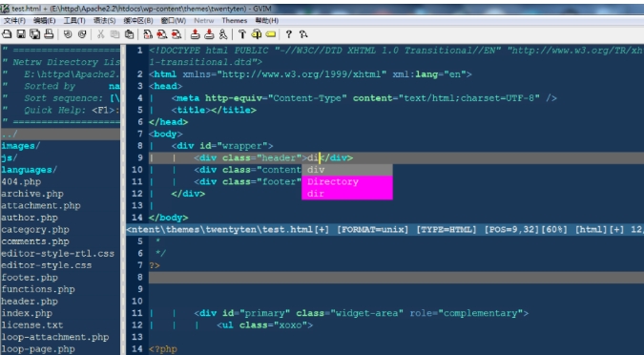Image resolution: width=644 pixels, height=355 pixels.
Task: Open the Netrw menu
Action: [204, 21]
